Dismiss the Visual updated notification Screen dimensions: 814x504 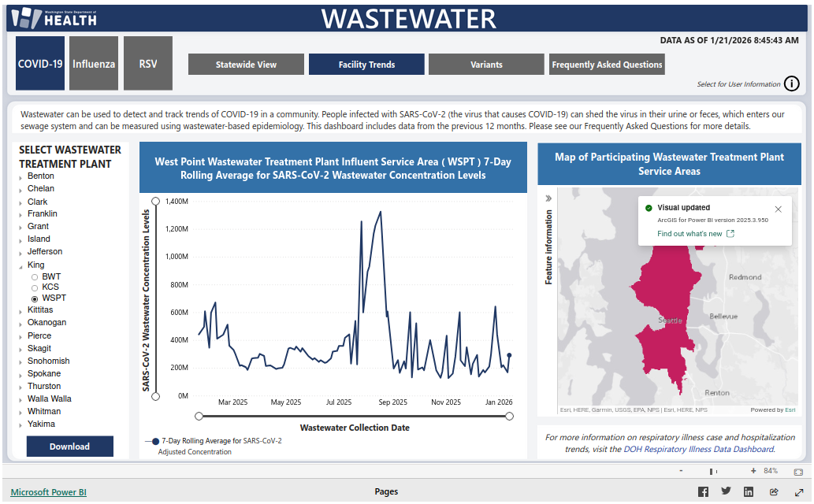click(779, 209)
